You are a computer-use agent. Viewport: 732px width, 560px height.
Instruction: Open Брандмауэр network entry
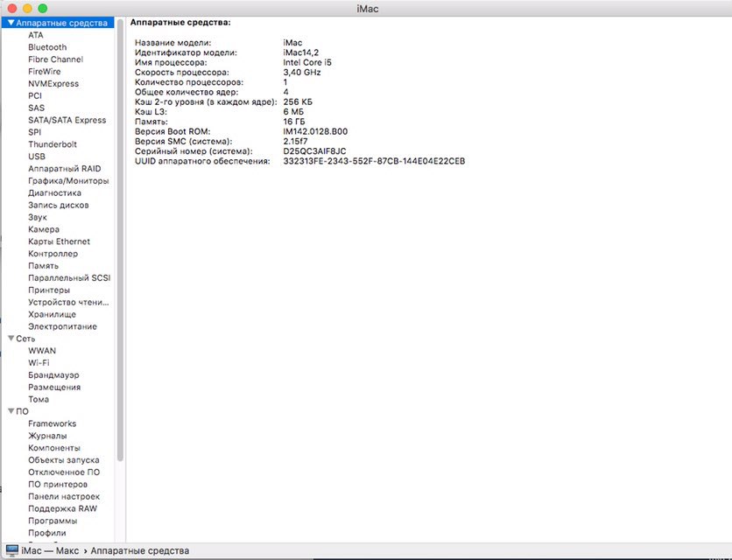(x=53, y=374)
